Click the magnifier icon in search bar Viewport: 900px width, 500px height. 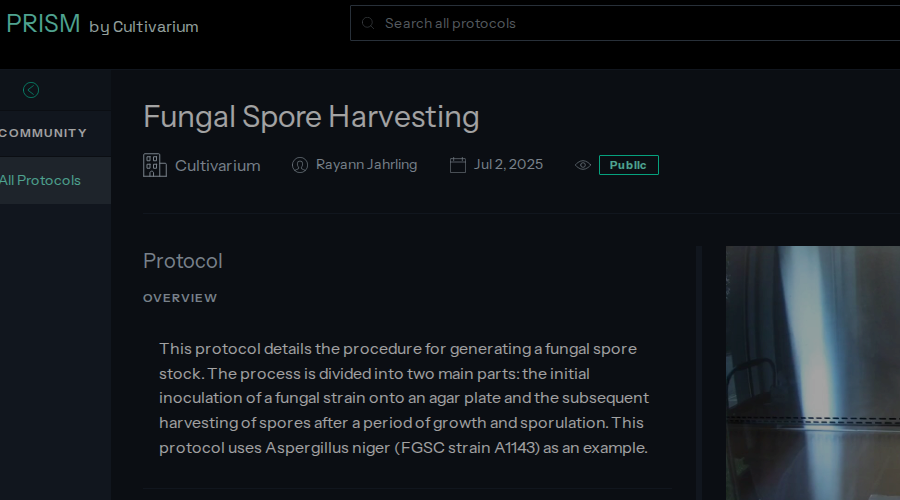click(368, 23)
